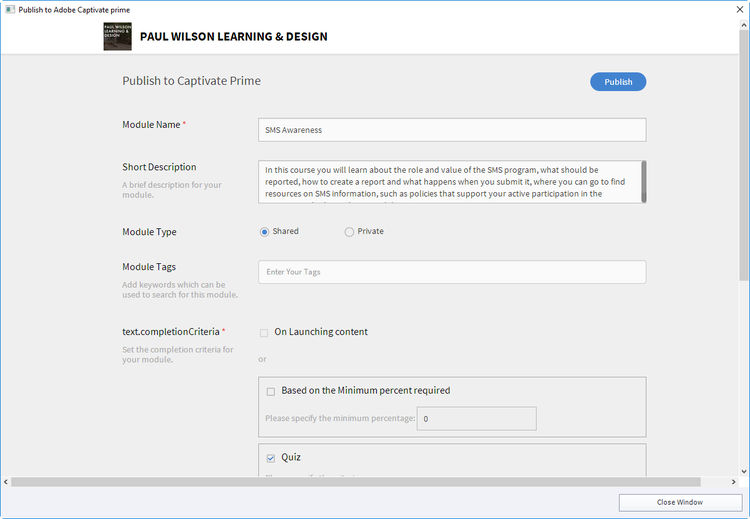Click the Paul Wilson Learning & Design logo
Image resolution: width=750 pixels, height=519 pixels.
117,37
